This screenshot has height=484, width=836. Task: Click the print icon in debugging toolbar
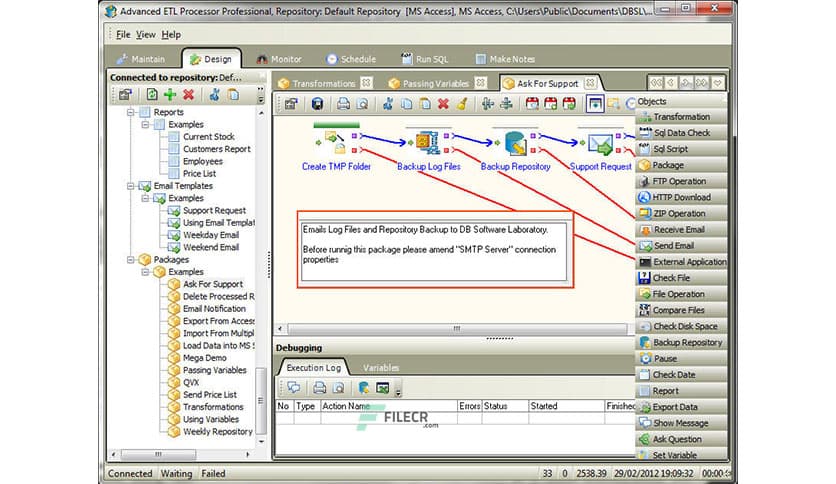click(x=319, y=388)
